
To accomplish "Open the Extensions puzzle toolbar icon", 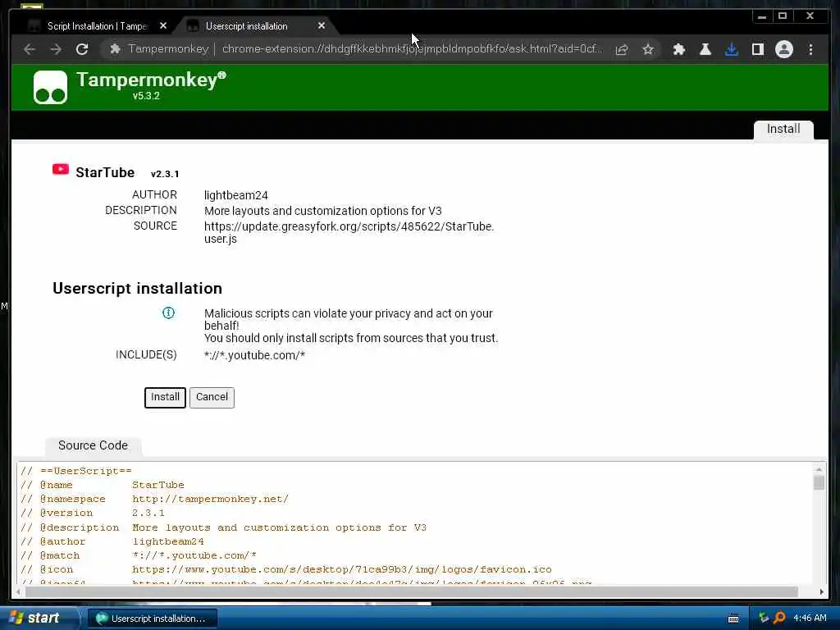I will coord(678,49).
